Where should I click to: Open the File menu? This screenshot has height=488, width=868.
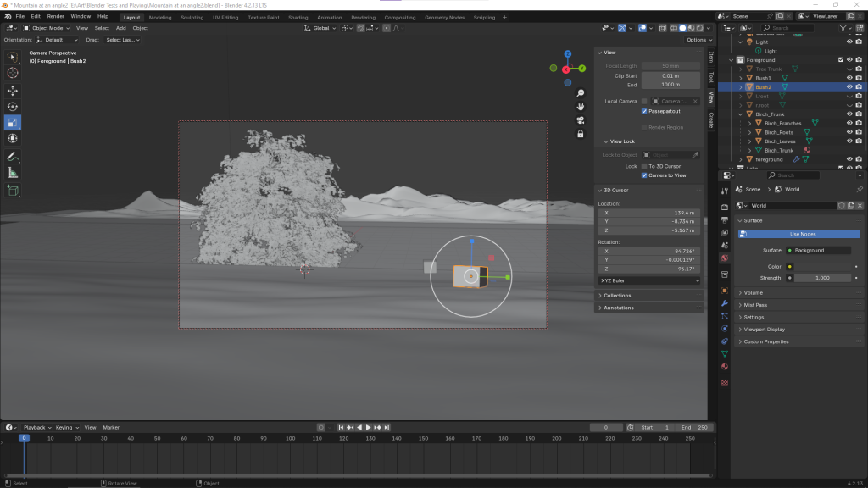coord(20,17)
